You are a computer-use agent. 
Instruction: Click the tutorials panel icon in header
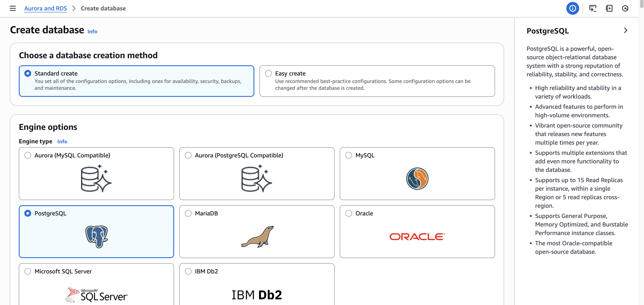tap(609, 8)
